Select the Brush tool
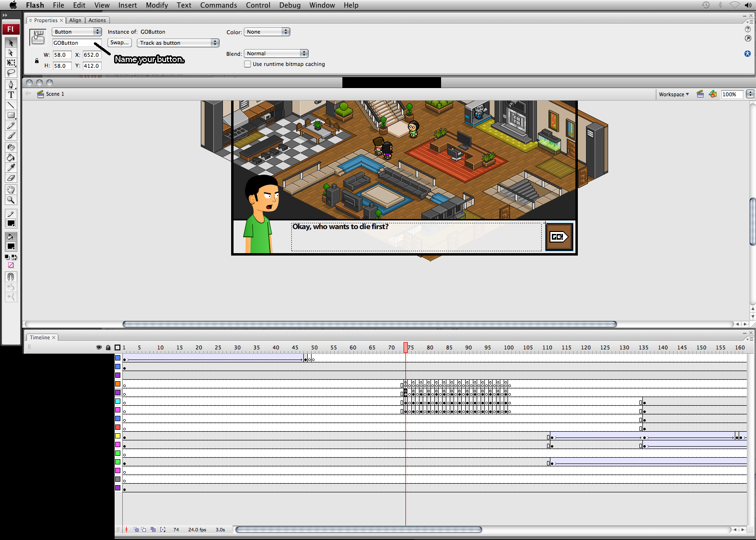This screenshot has width=756, height=540. click(x=11, y=135)
